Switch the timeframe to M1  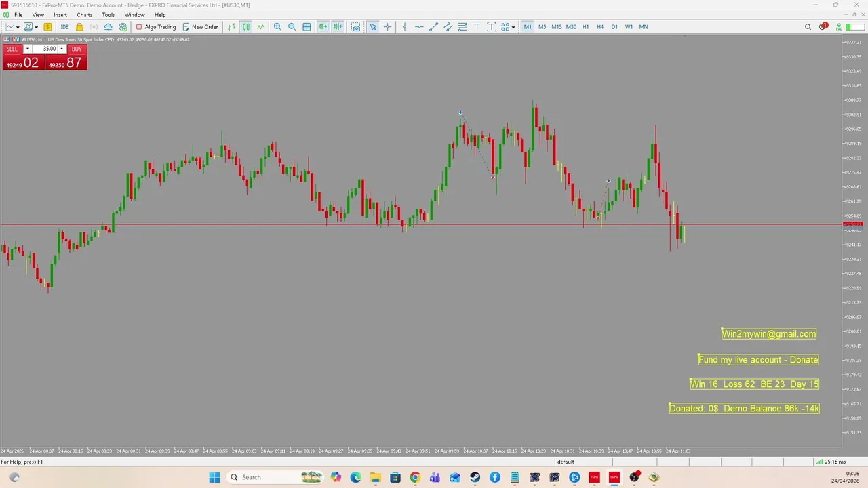(x=528, y=27)
